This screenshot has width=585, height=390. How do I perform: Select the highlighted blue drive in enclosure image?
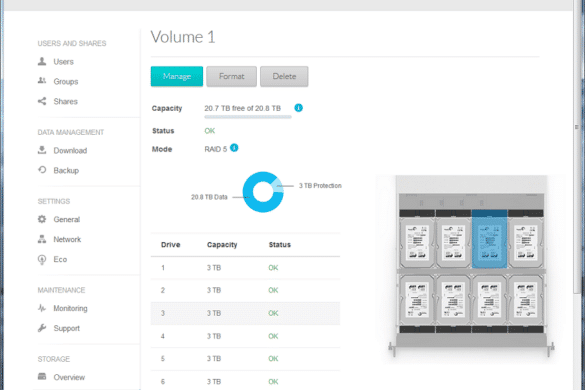[x=489, y=239]
